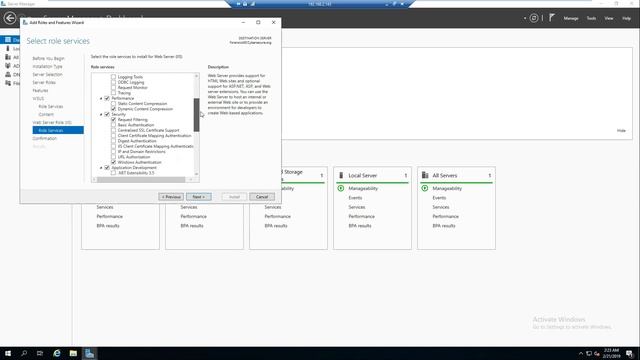This screenshot has height=360, width=640.
Task: Open the Local Server tile title
Action: pyautogui.click(x=362, y=176)
